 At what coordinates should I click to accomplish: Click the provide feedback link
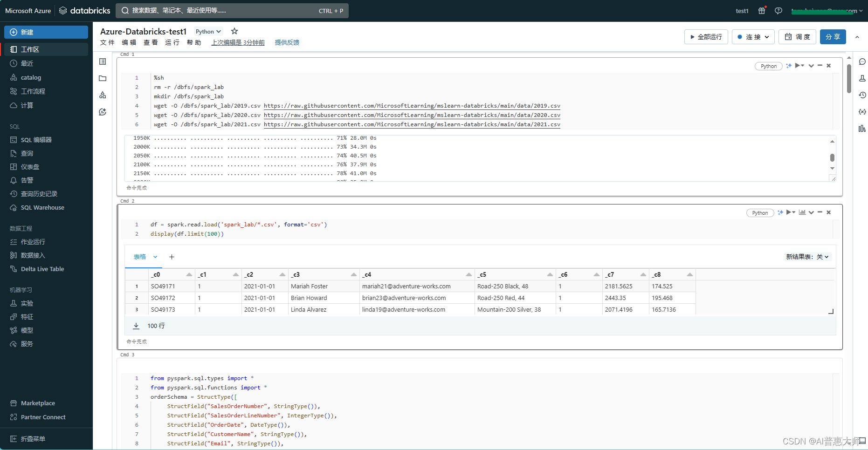287,42
